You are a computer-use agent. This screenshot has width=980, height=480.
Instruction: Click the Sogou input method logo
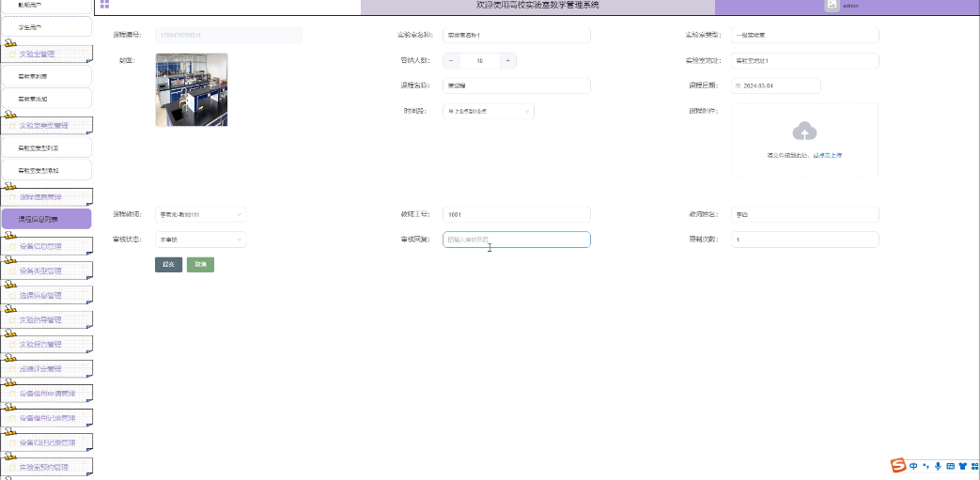(898, 466)
